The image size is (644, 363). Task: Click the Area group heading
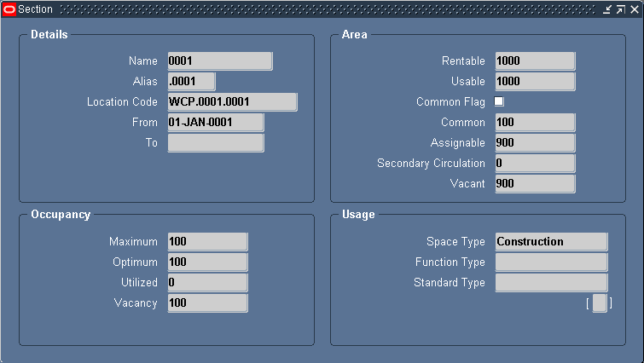click(355, 34)
